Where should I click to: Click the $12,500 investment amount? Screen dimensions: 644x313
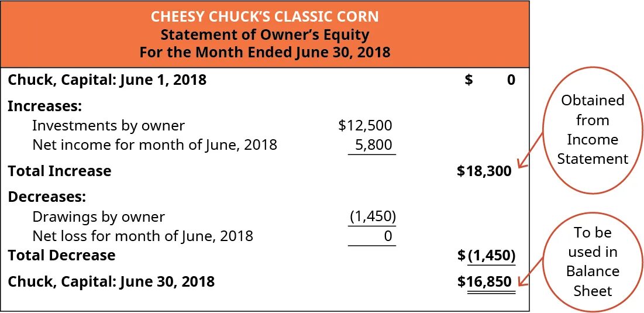tap(365, 125)
